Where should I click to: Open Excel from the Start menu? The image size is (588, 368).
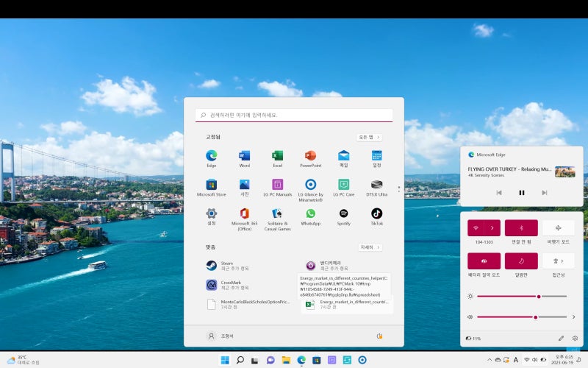click(278, 158)
